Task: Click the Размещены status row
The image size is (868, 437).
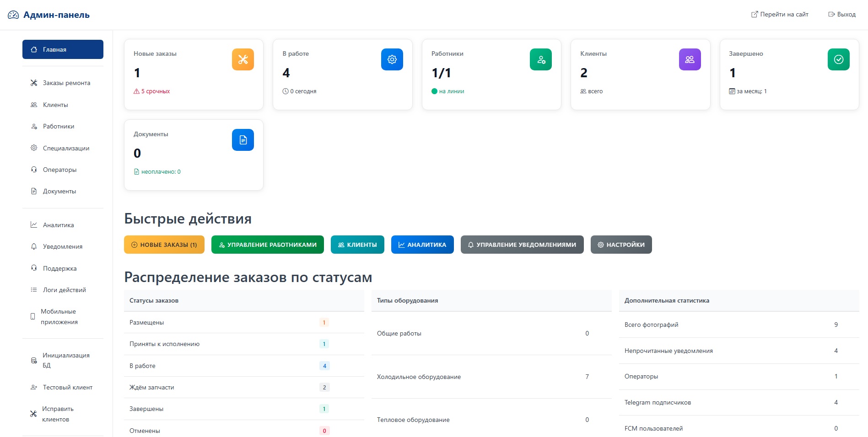Action: (x=244, y=322)
